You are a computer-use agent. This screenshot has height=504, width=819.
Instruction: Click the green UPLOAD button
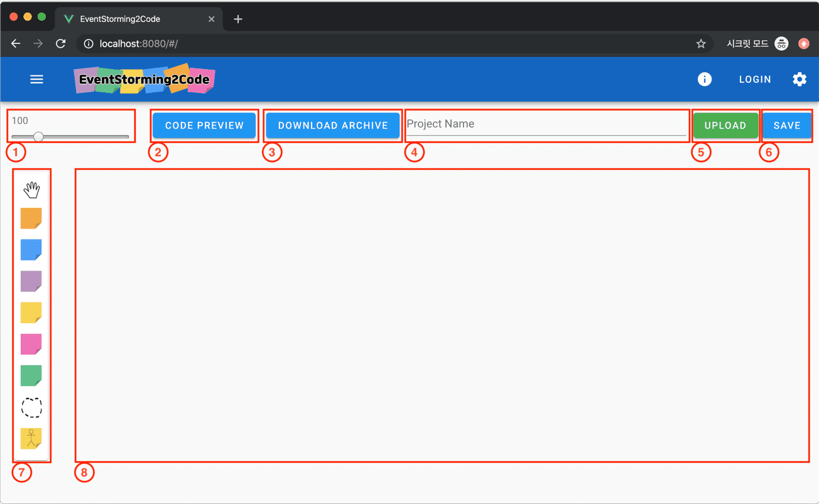click(725, 126)
